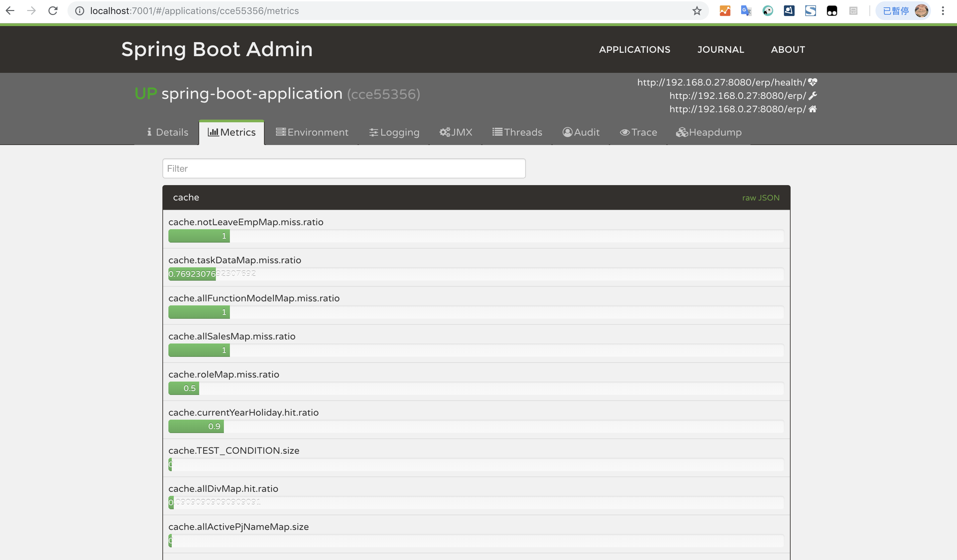The image size is (957, 560).
Task: Click cache.notLeaveEmpMap.miss.ratio progress bar
Action: pos(476,236)
